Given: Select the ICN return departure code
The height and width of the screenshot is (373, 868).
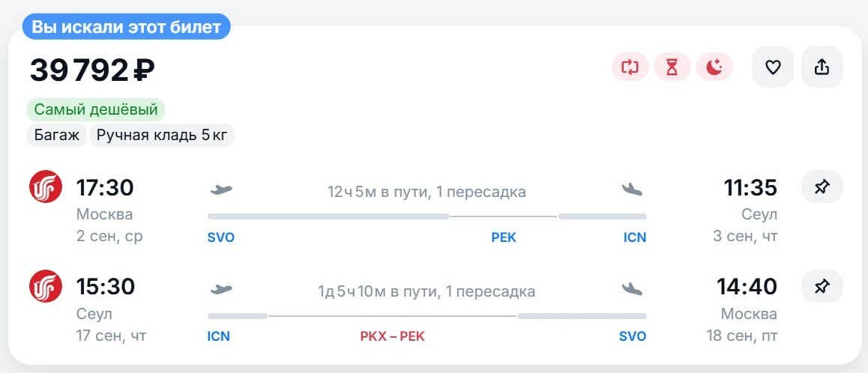Looking at the screenshot, I should (x=218, y=336).
